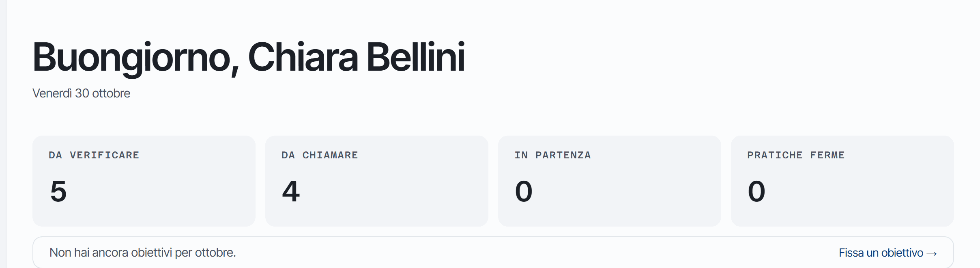
Task: Open the Da verificare card
Action: tap(144, 181)
